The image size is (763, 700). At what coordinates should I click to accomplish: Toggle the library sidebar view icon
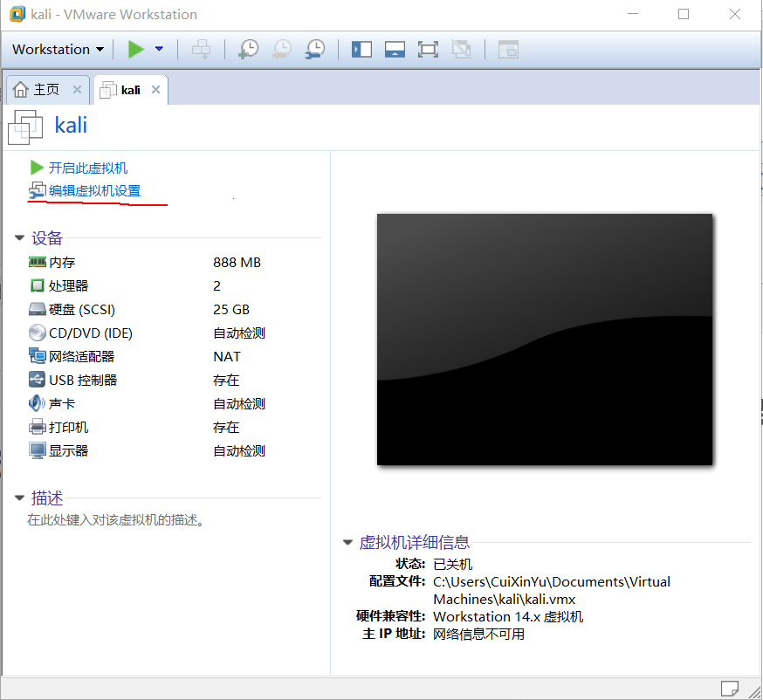click(361, 49)
